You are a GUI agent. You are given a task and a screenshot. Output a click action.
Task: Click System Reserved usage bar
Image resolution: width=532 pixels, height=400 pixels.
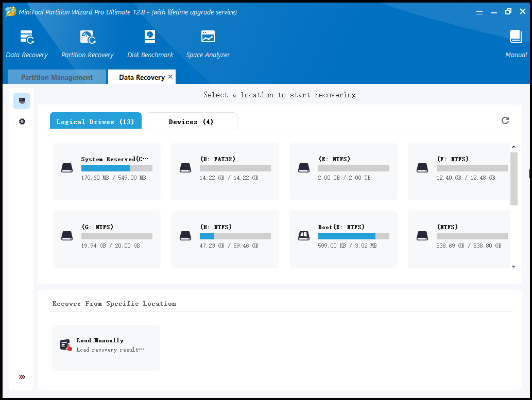117,168
